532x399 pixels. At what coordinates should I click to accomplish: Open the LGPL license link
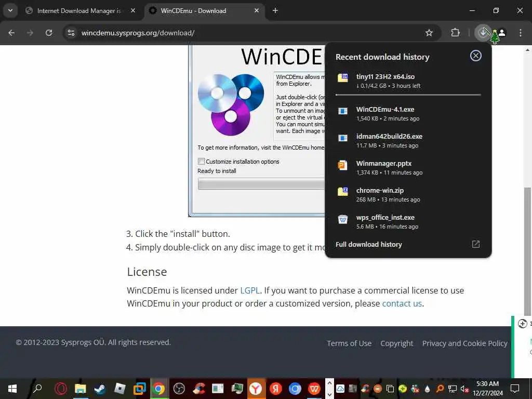pyautogui.click(x=250, y=290)
